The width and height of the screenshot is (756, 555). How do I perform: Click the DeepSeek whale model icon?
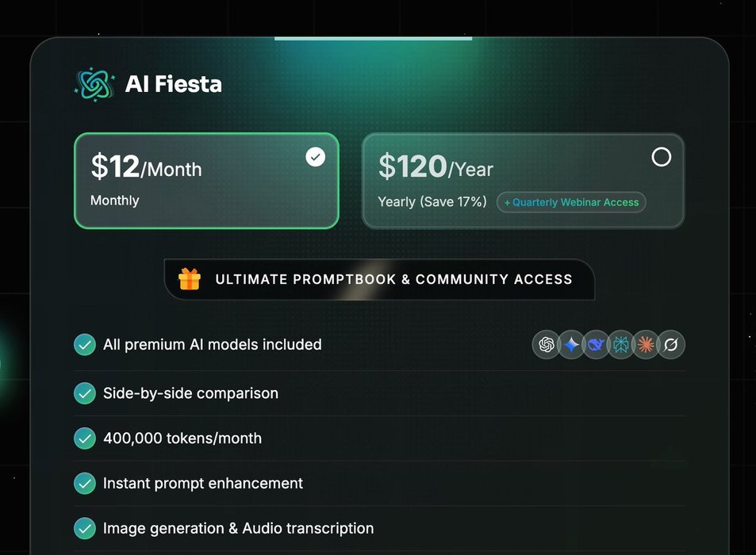pyautogui.click(x=597, y=345)
